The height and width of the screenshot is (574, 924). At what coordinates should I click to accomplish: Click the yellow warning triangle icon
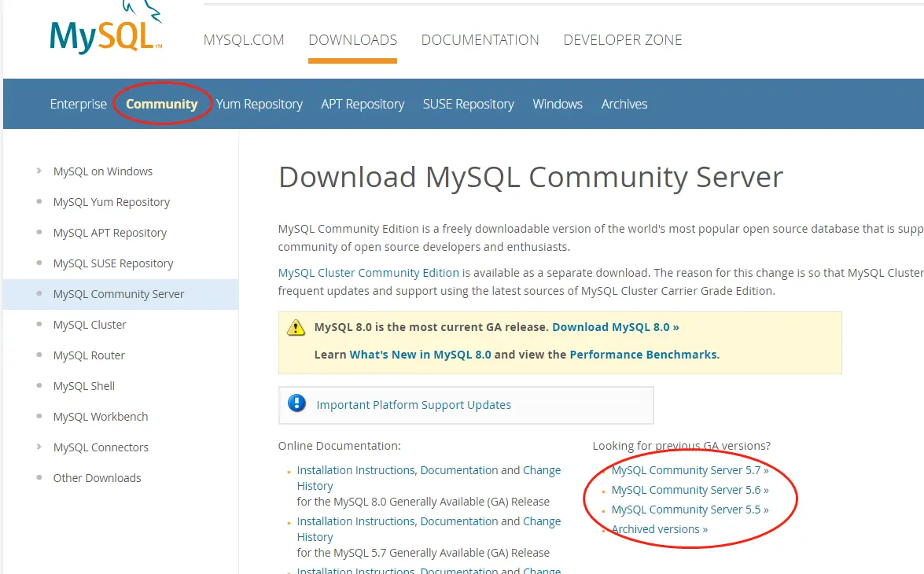(x=296, y=328)
